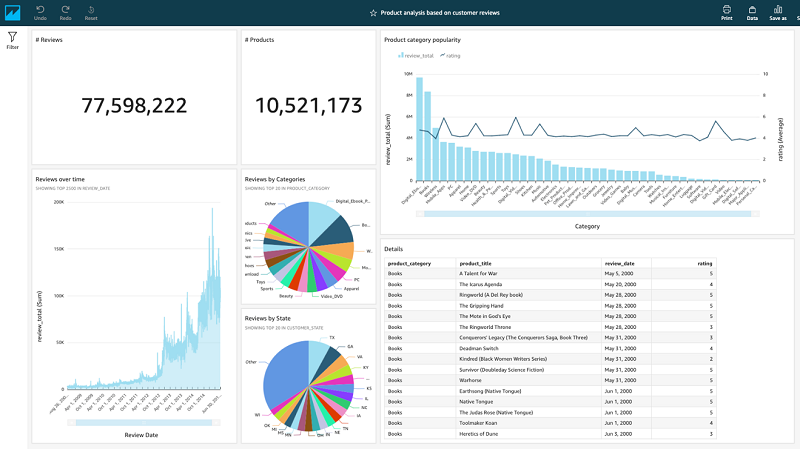800x449 pixels.
Task: Reset the dashboard using Reset icon
Action: tap(91, 10)
